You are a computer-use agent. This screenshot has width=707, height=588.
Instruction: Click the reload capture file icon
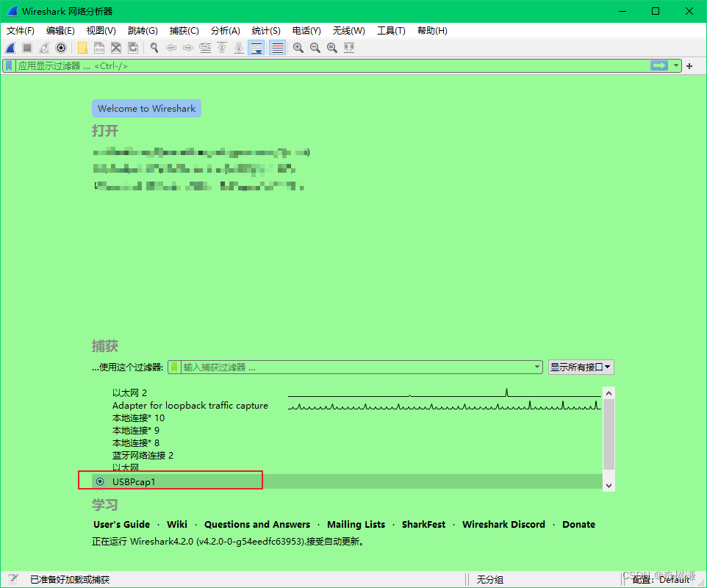[133, 48]
